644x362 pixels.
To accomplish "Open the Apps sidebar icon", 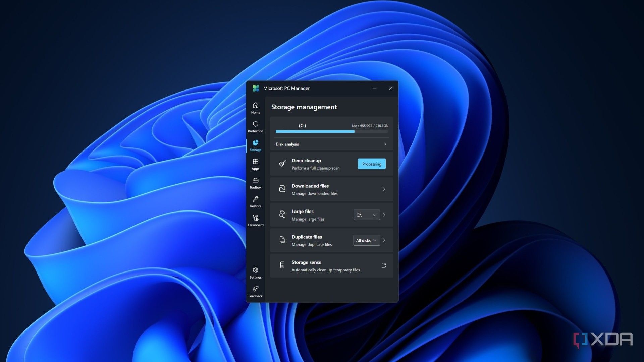I will (255, 162).
